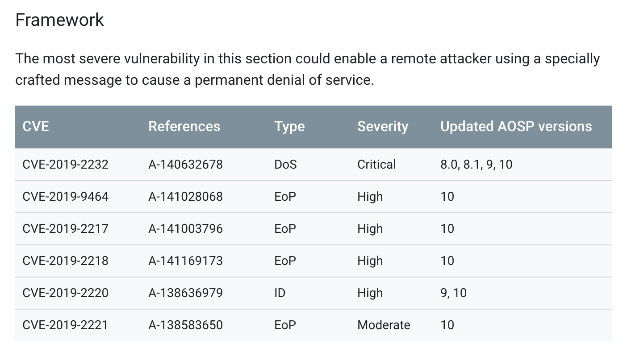Image resolution: width=627 pixels, height=364 pixels.
Task: Follow the A-141169173 reference link
Action: point(185,261)
